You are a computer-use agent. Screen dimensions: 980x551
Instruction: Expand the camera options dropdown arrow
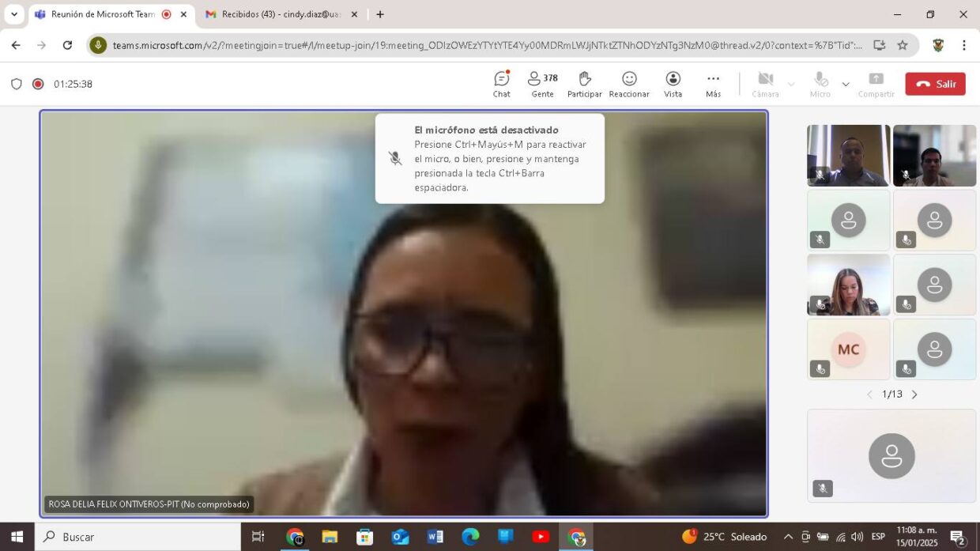[791, 84]
